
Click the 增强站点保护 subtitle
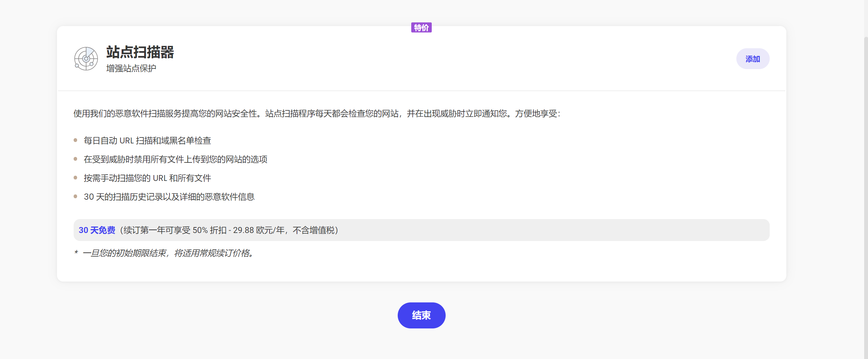pos(131,68)
